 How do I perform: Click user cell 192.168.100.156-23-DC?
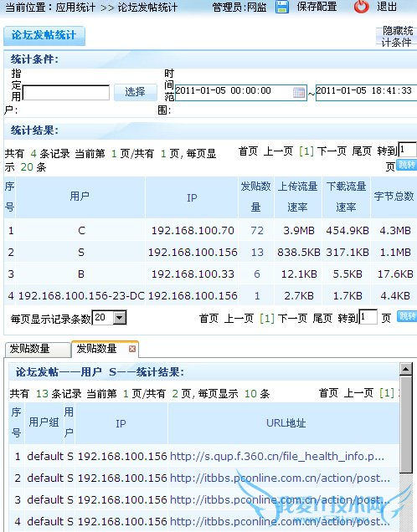click(81, 296)
